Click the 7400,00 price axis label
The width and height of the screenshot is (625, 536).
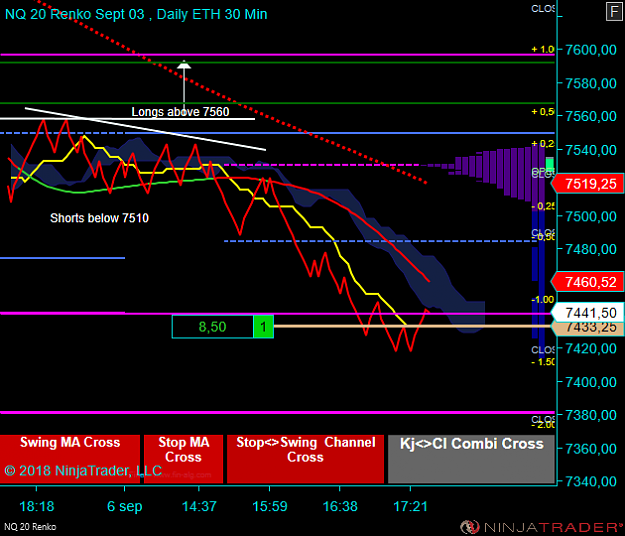click(591, 382)
